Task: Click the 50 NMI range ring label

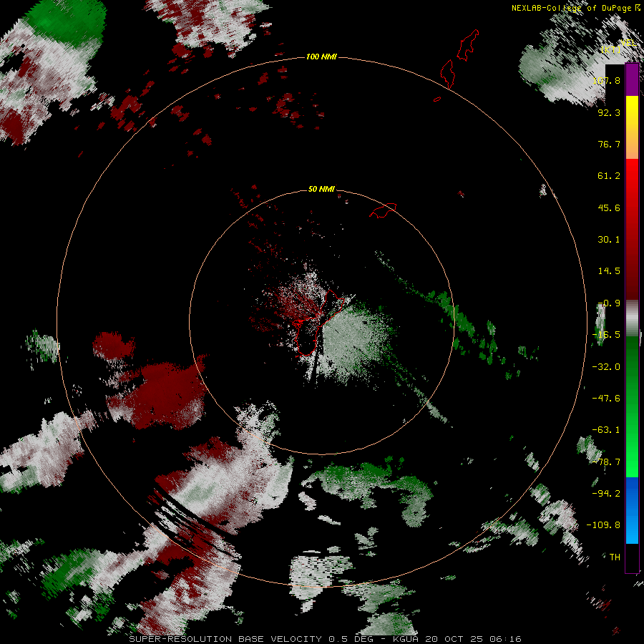Action: [321, 189]
